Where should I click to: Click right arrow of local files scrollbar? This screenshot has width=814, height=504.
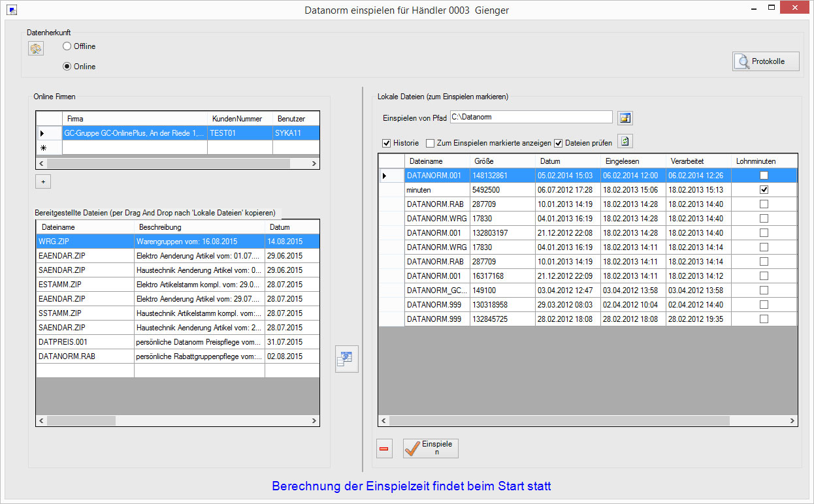click(793, 421)
